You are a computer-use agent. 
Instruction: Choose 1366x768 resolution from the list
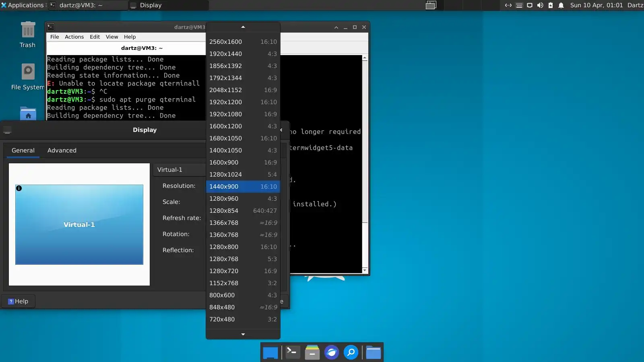pos(243,223)
